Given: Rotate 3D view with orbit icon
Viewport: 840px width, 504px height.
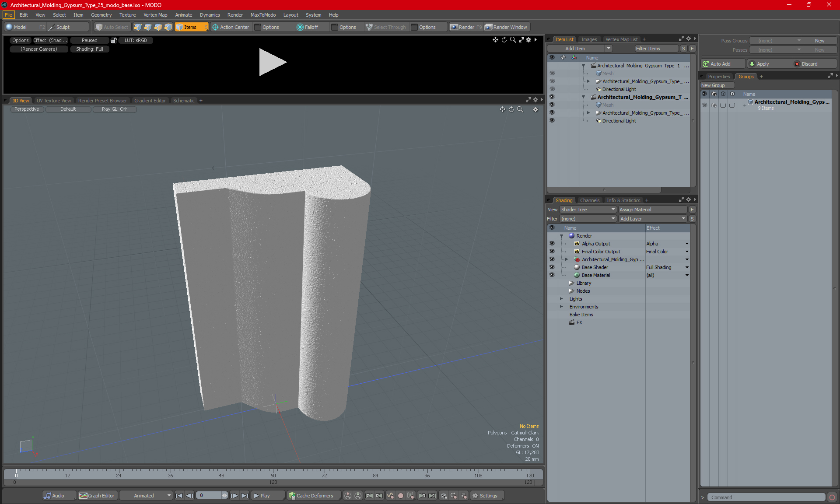Looking at the screenshot, I should (511, 109).
